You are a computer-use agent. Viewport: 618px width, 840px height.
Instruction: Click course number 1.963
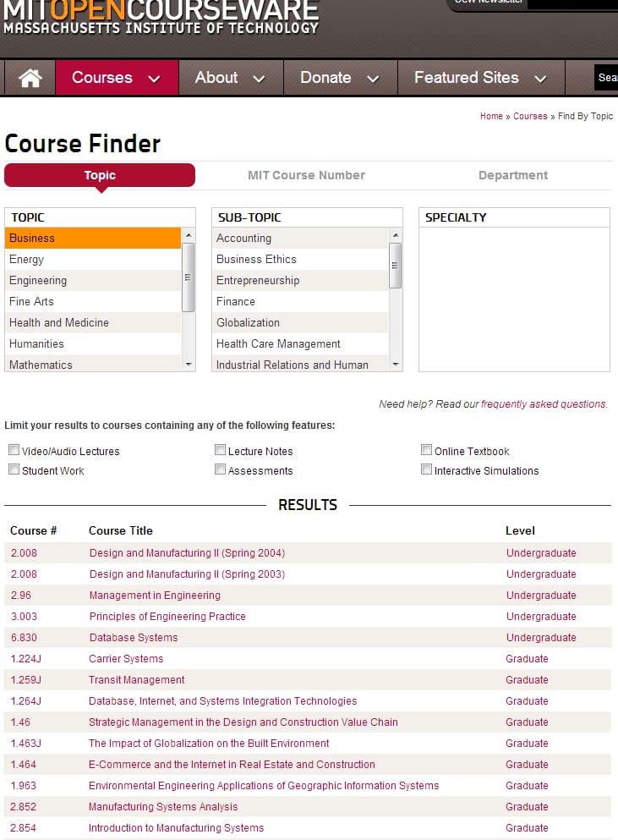coord(23,786)
